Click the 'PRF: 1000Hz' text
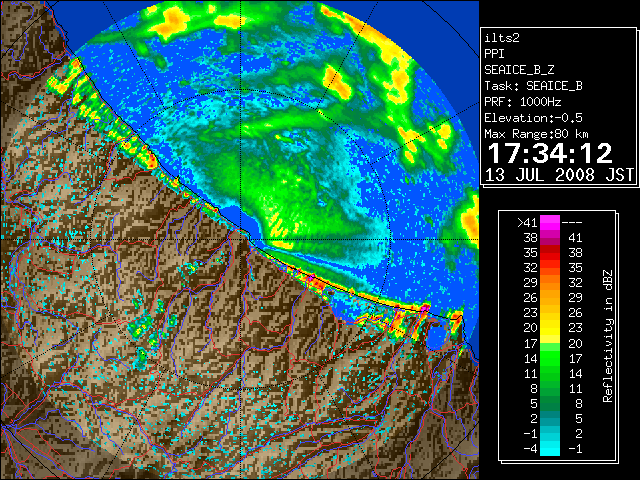 click(523, 102)
